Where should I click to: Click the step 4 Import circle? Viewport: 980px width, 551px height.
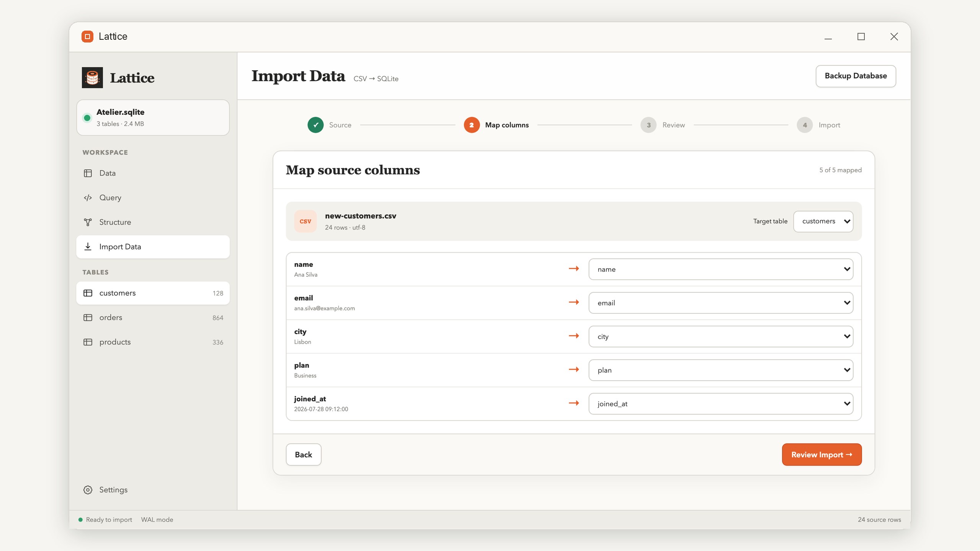click(x=805, y=125)
